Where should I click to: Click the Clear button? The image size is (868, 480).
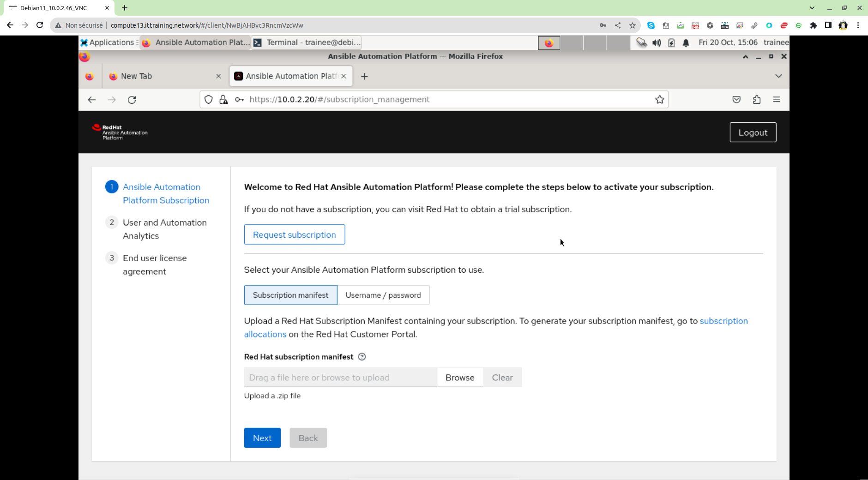[x=502, y=378]
